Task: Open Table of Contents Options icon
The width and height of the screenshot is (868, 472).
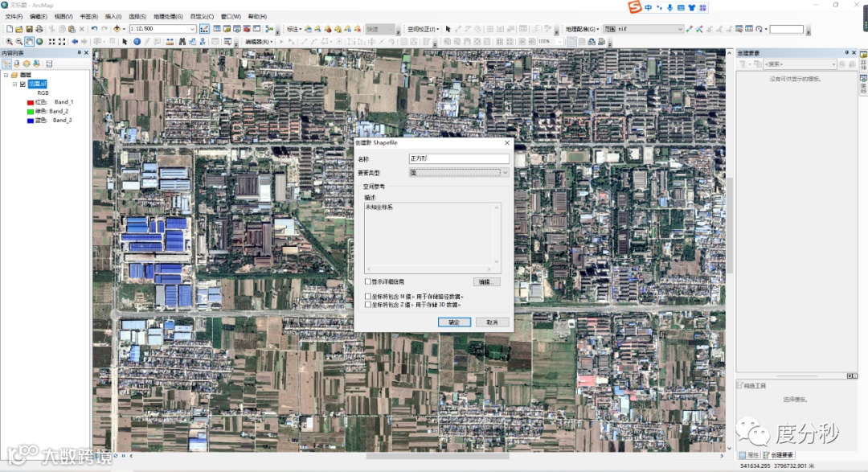Action: (x=49, y=64)
